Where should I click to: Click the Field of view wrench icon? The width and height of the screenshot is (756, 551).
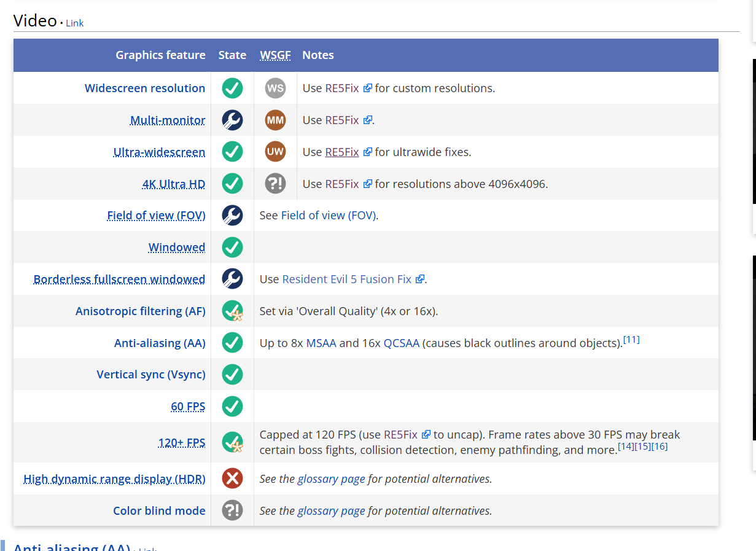point(232,216)
